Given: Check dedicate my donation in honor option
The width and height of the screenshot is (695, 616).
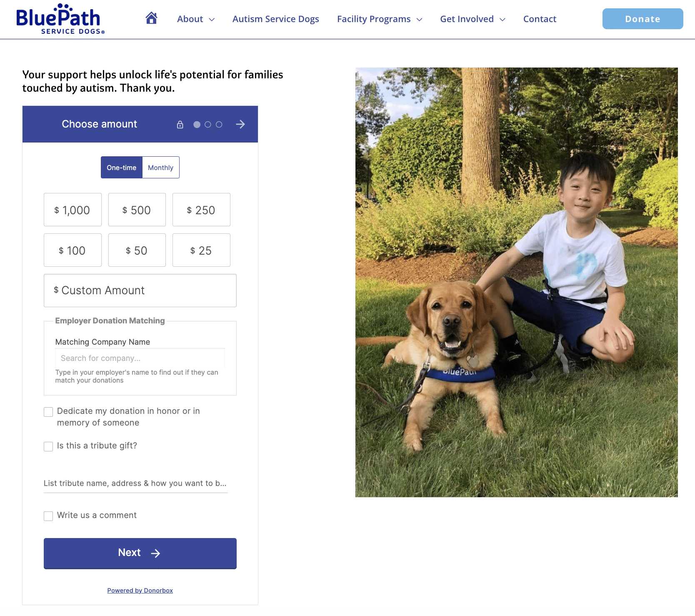Looking at the screenshot, I should 48,412.
